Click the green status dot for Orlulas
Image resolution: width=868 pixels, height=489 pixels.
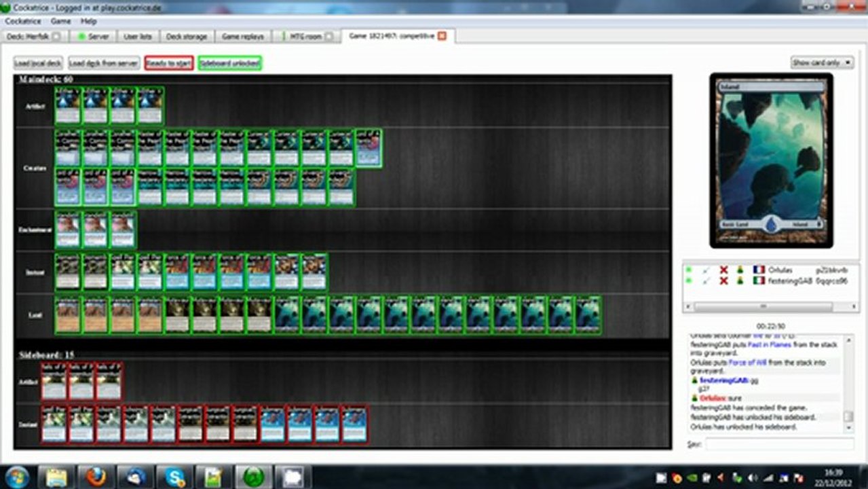click(x=689, y=270)
